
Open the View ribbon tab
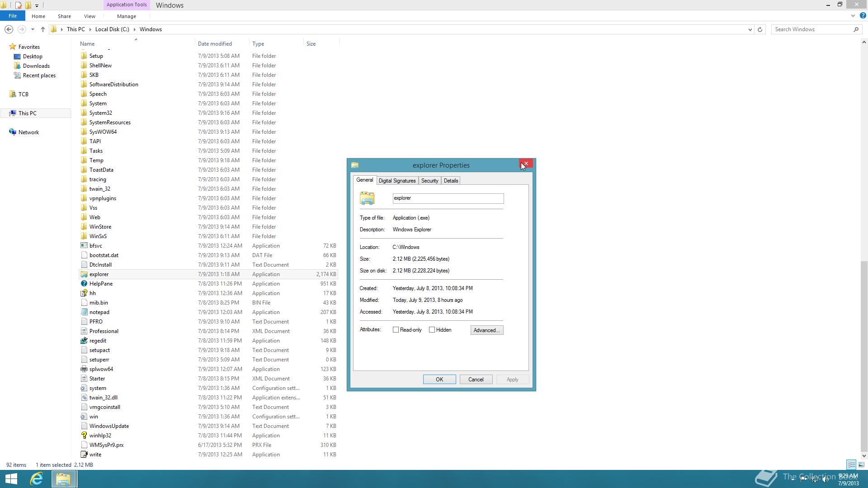[x=90, y=16]
